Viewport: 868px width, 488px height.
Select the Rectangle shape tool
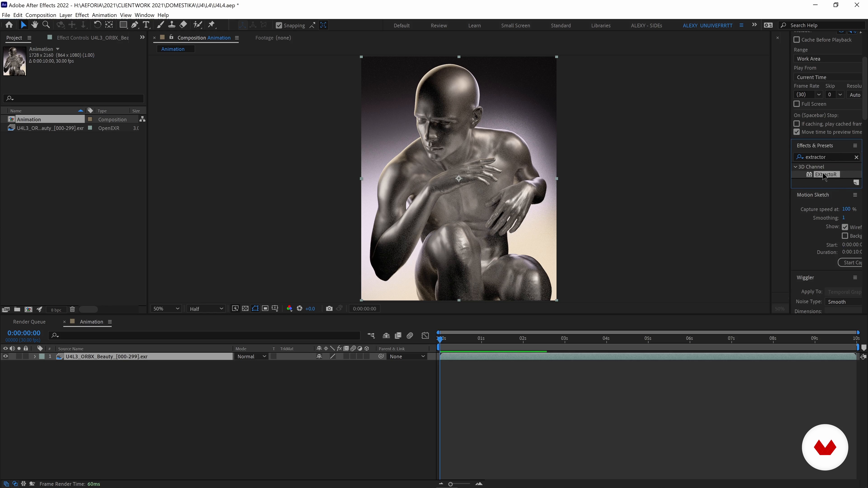pyautogui.click(x=123, y=25)
